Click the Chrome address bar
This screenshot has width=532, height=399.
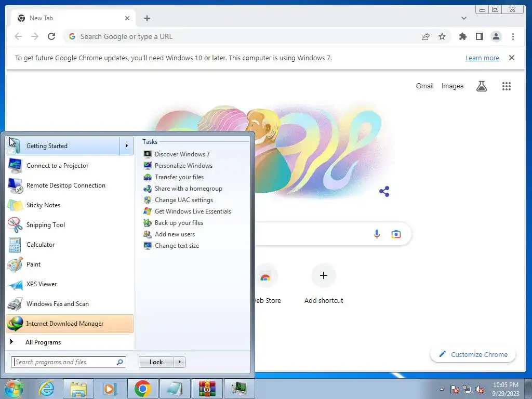pyautogui.click(x=237, y=36)
